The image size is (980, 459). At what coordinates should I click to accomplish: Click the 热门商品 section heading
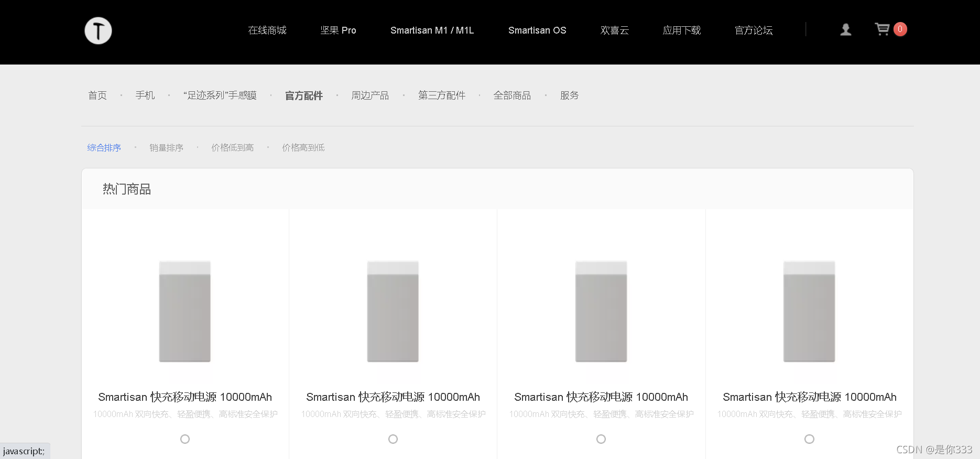[127, 189]
